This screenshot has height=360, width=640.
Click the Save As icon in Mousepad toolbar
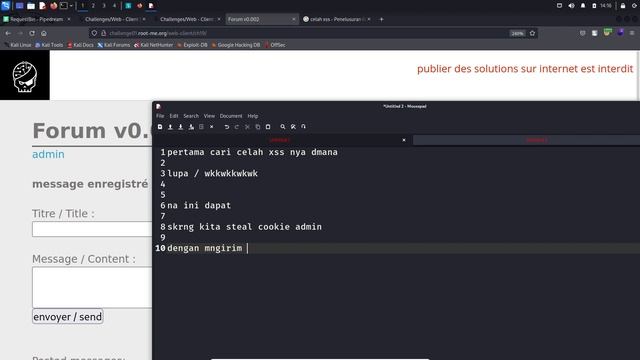[x=191, y=127]
